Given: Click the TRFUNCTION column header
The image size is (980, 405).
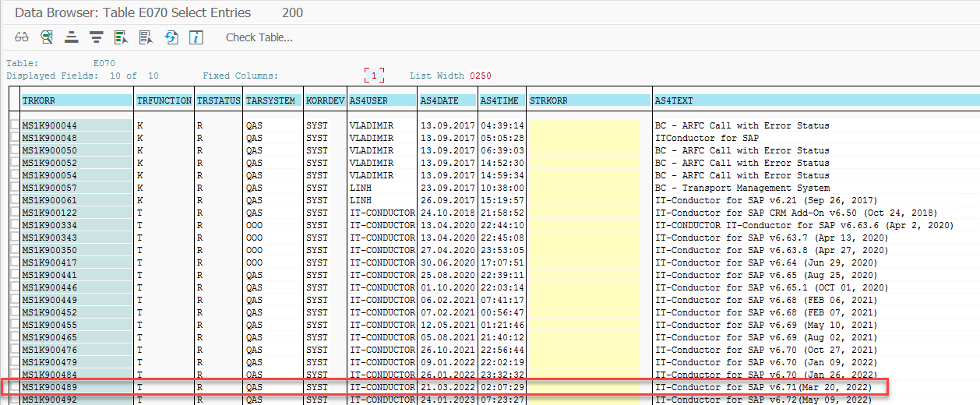Looking at the screenshot, I should [x=164, y=100].
